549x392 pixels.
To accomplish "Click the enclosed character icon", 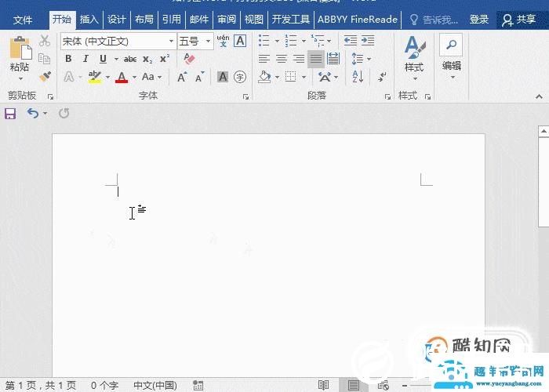I will click(240, 77).
